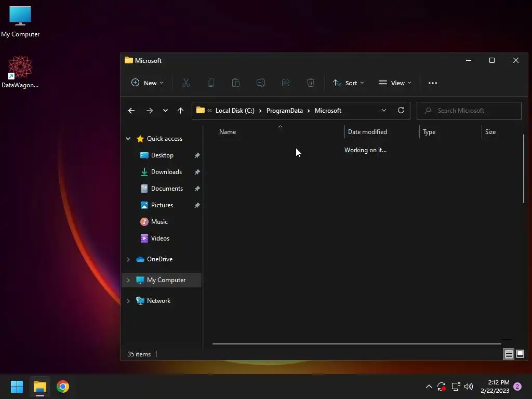The image size is (532, 399).
Task: Open notifications badge showing 2
Action: (x=517, y=387)
